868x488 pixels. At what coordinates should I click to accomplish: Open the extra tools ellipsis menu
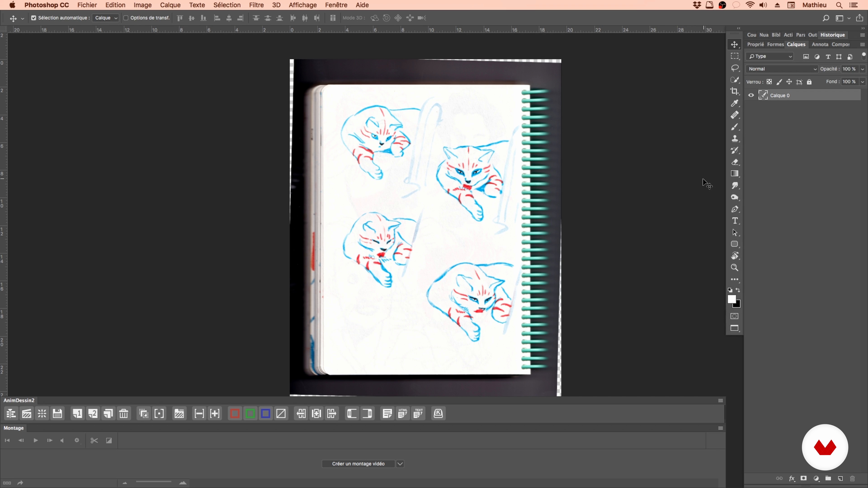pyautogui.click(x=735, y=279)
